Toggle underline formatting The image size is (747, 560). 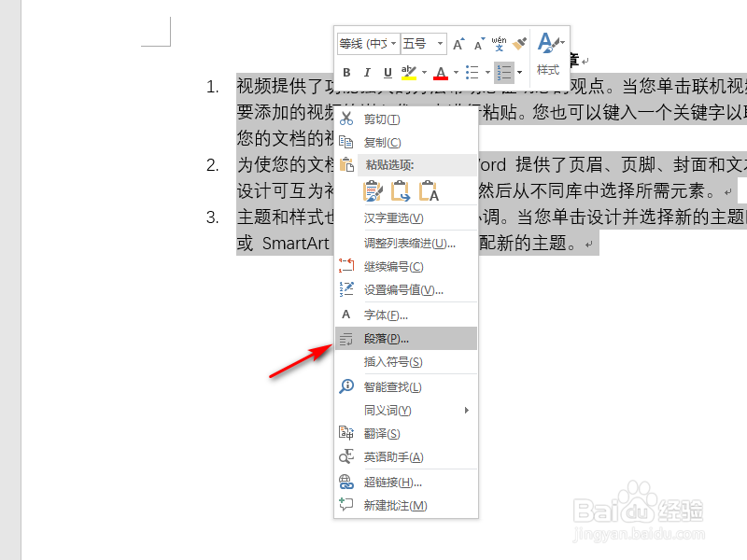388,72
